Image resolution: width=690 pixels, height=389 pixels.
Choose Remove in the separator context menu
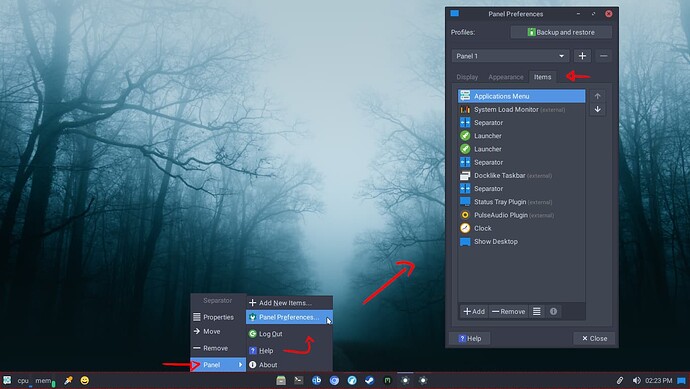click(x=218, y=348)
